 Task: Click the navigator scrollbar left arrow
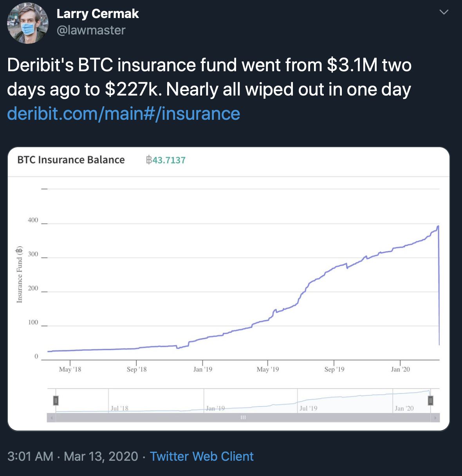tap(51, 418)
